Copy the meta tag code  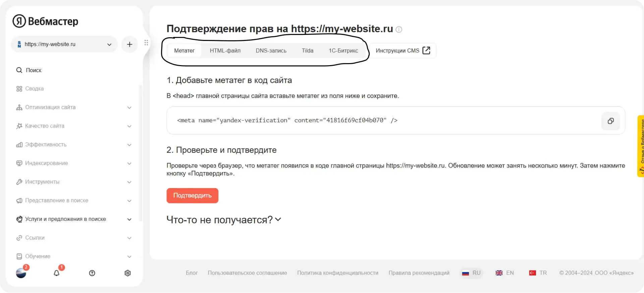point(611,121)
